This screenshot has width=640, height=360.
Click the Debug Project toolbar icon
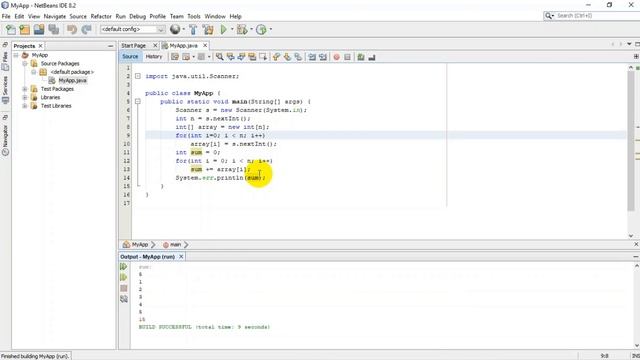tap(242, 29)
